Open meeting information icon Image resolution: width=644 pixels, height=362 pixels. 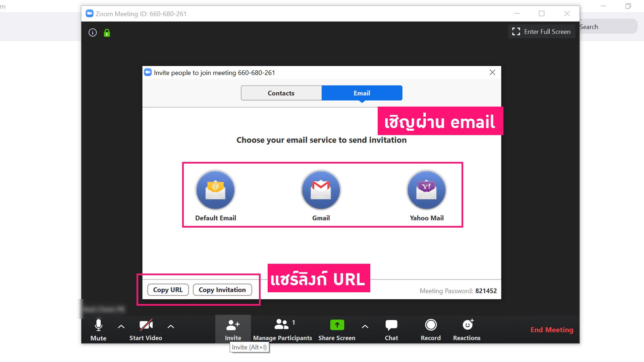[x=93, y=33]
